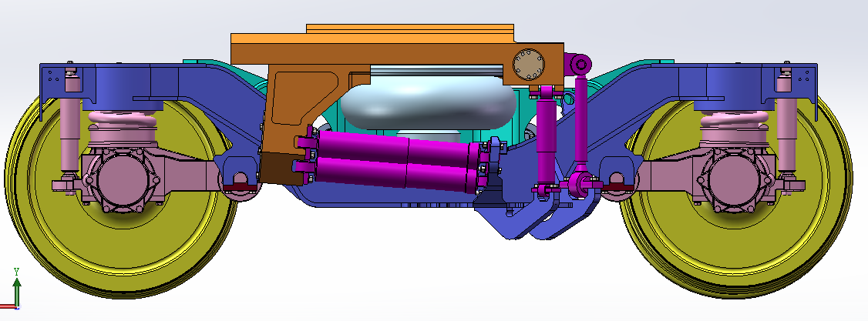The width and height of the screenshot is (868, 321).
Task: Select the round bolted cover on orange bolster
Action: 528,64
